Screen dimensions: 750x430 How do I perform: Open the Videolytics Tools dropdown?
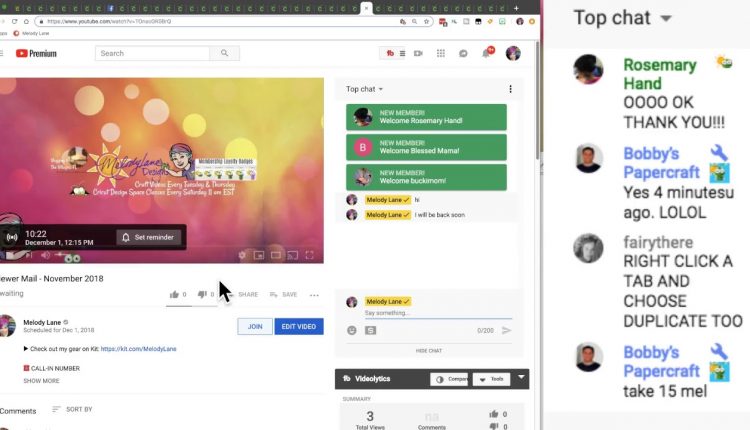(491, 379)
